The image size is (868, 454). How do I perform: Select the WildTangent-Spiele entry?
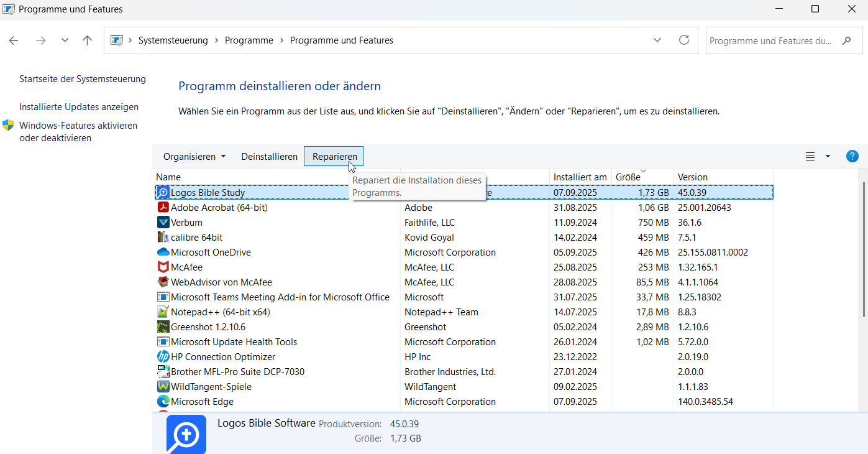pyautogui.click(x=211, y=386)
